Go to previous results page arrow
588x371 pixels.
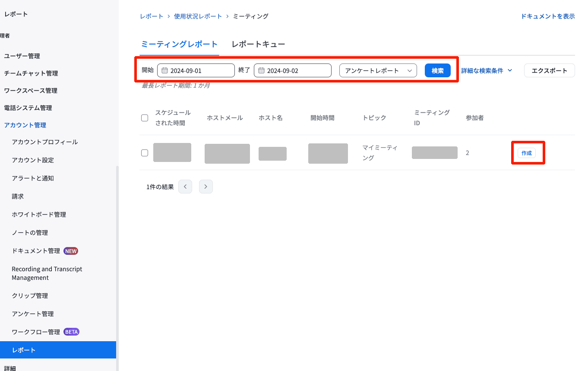click(185, 187)
